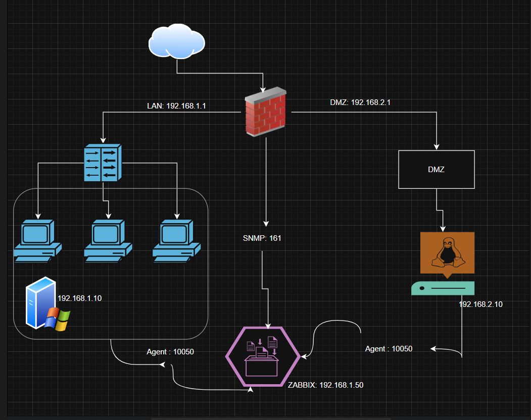This screenshot has width=531, height=420.
Task: Select the rightmost workstation computer icon
Action: click(176, 241)
